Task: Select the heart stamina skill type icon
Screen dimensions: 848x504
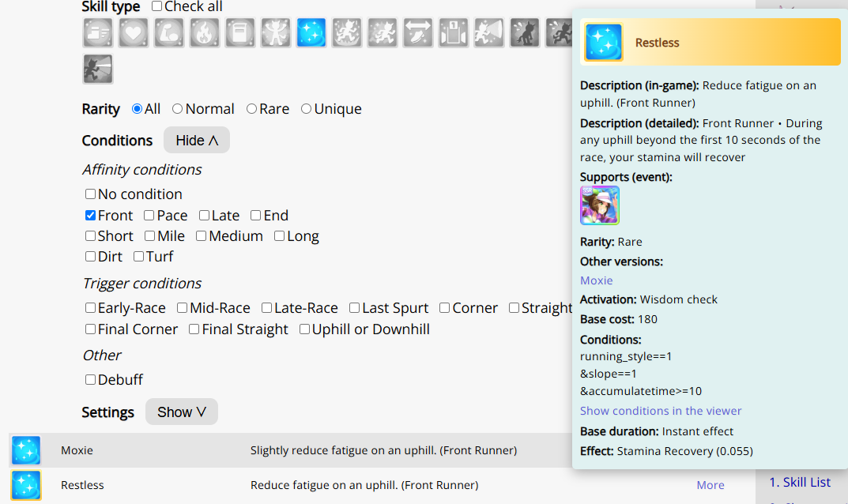Action: (133, 33)
